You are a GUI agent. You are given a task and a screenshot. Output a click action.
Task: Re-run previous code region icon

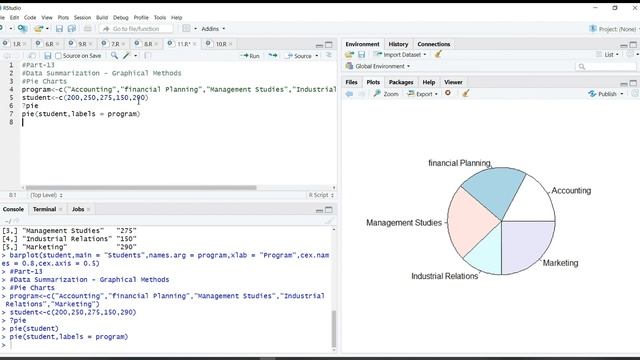273,56
